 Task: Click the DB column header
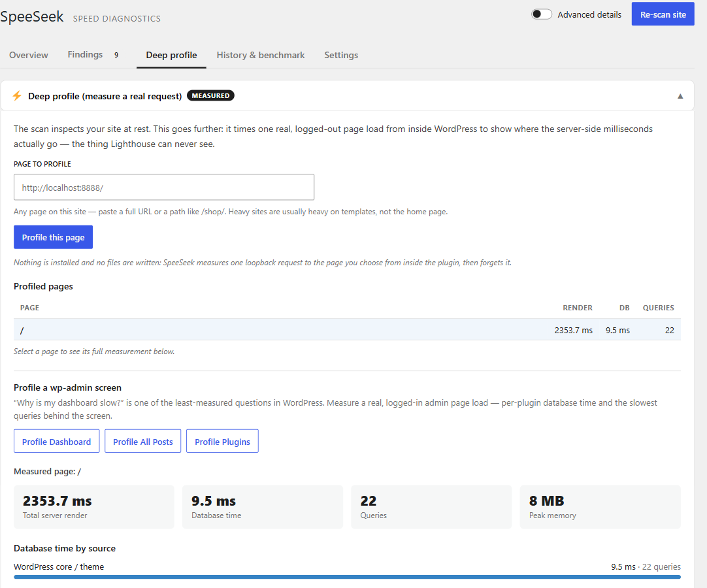pyautogui.click(x=625, y=308)
